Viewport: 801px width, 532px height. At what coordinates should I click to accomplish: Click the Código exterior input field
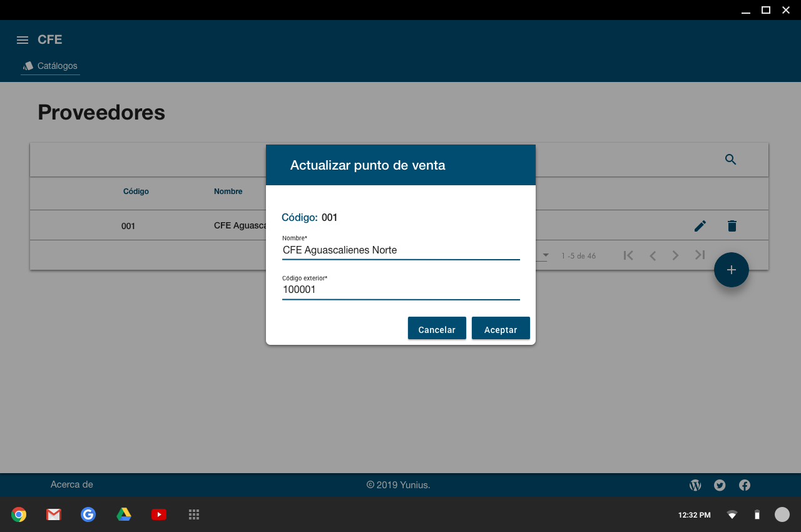tap(400, 290)
